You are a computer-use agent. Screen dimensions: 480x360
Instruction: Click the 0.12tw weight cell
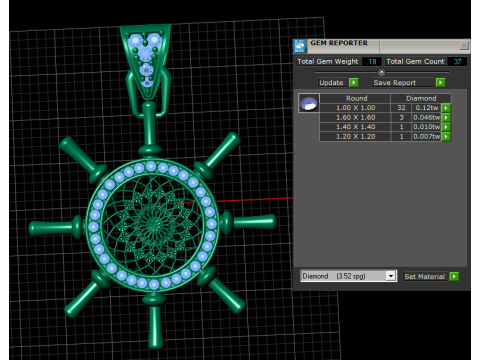point(427,108)
